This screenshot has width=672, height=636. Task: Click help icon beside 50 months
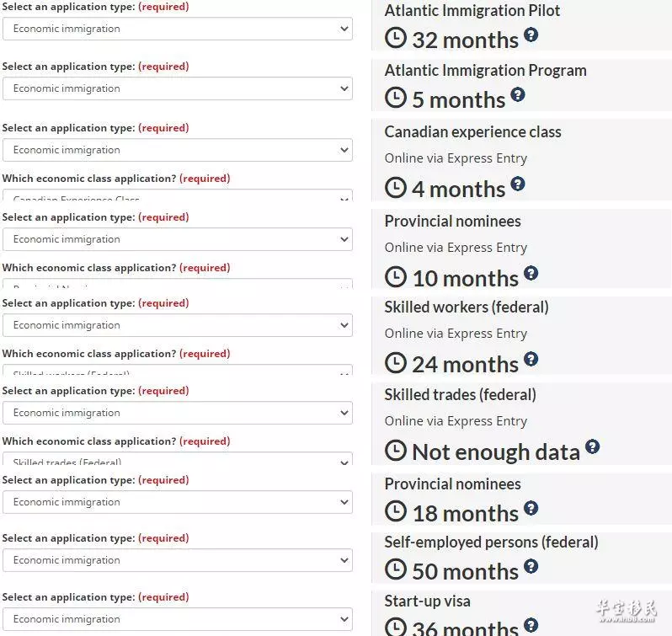point(531,567)
